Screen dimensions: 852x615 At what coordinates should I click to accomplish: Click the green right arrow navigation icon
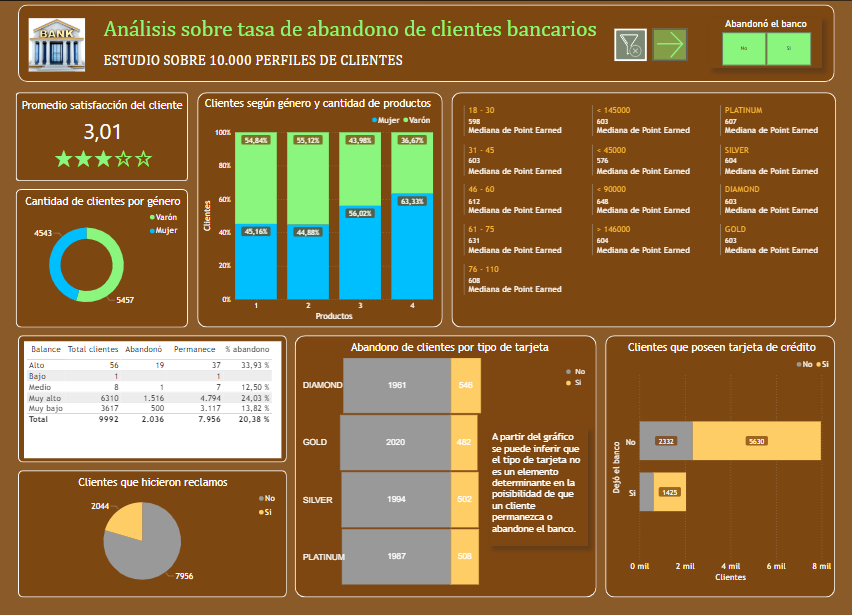pyautogui.click(x=670, y=45)
